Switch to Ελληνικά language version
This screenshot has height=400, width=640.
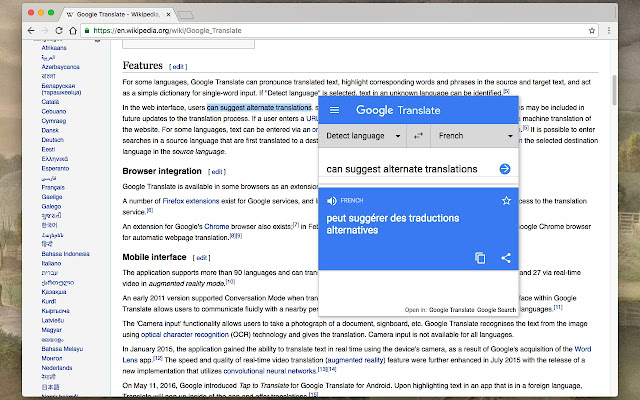pyautogui.click(x=55, y=159)
